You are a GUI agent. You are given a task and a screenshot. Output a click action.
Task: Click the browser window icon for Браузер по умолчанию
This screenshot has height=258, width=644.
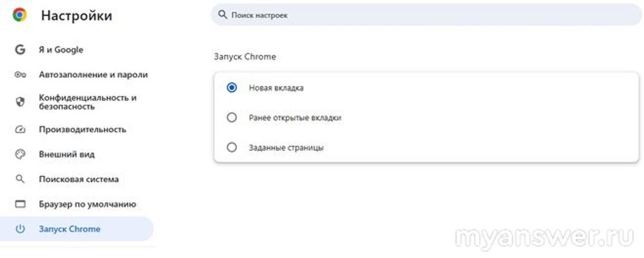tap(20, 204)
